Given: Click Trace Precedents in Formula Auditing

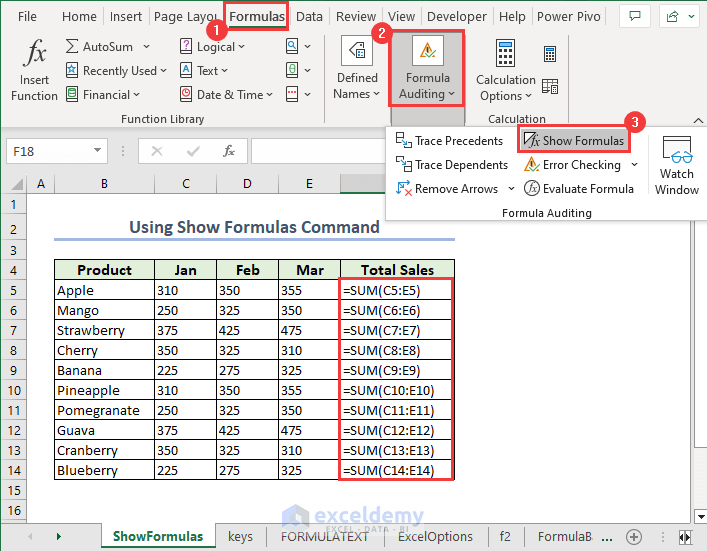Looking at the screenshot, I should [449, 141].
